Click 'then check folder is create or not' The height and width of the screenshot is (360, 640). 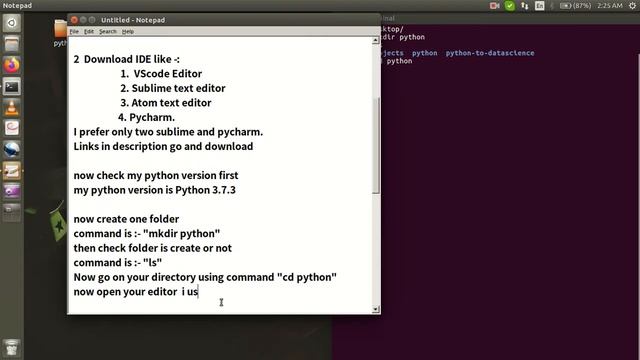(x=152, y=248)
